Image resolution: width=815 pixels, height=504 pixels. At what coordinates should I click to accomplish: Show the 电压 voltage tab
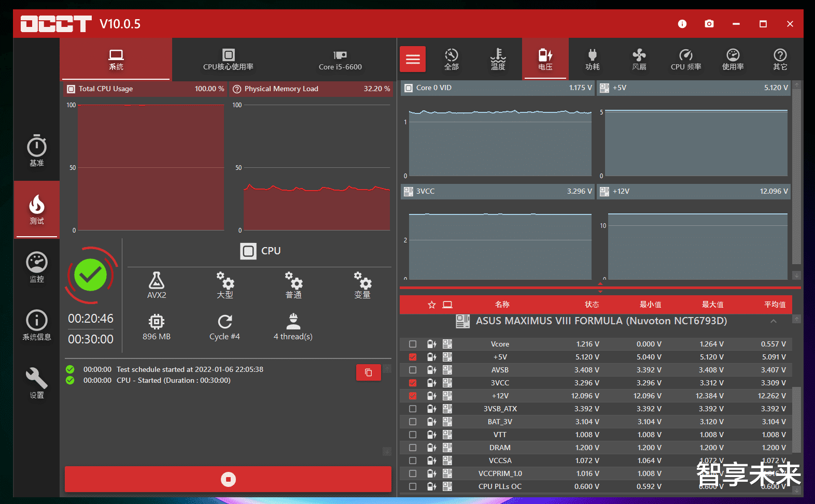coord(545,59)
